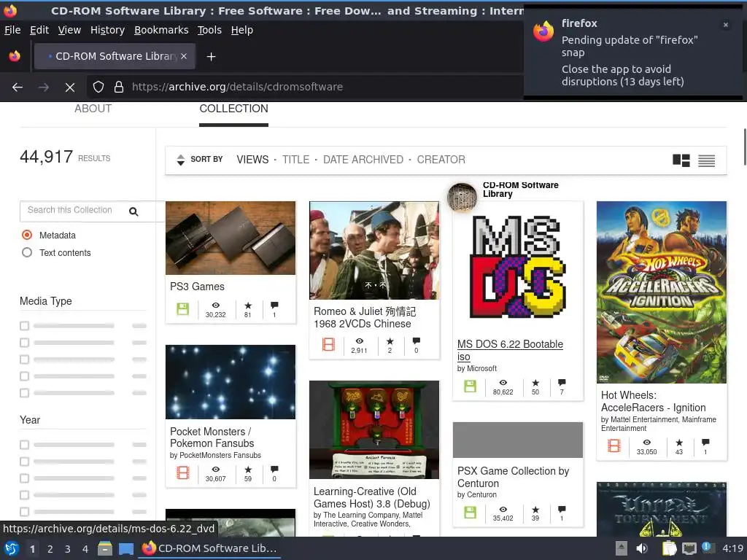Open PSX Game Collection by Centuron title

click(513, 477)
